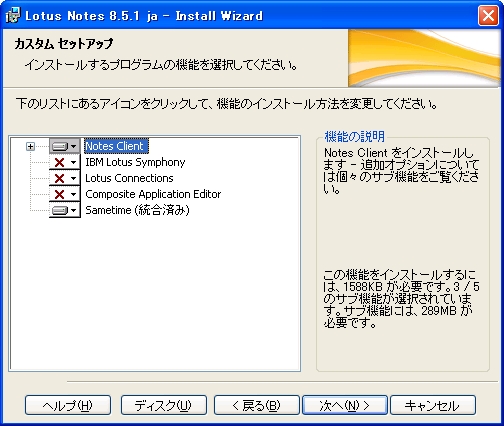Screen dimensions: 504x426
Task: Click the red X icon beside IBM Lotus Symphony
Action: pyautogui.click(x=60, y=163)
